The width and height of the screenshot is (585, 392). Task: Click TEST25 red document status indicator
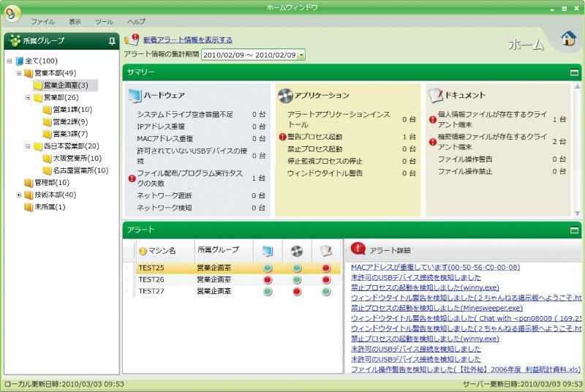[x=326, y=268]
